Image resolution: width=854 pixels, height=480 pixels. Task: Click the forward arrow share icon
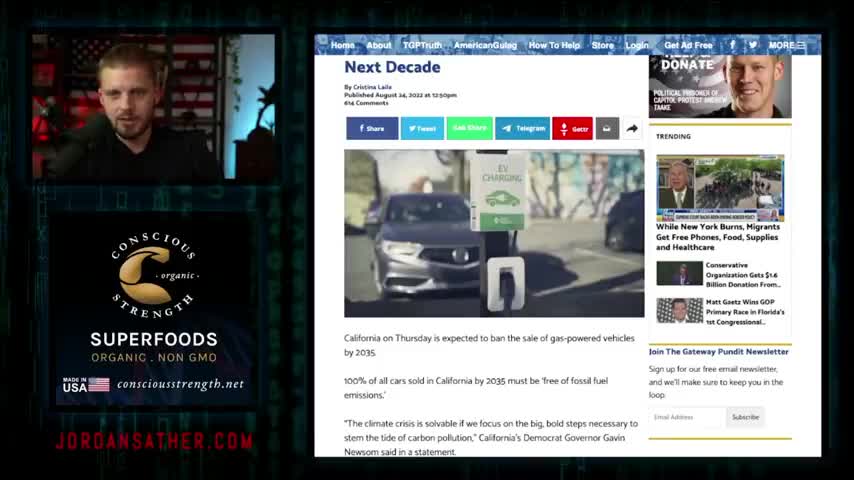pyautogui.click(x=632, y=129)
